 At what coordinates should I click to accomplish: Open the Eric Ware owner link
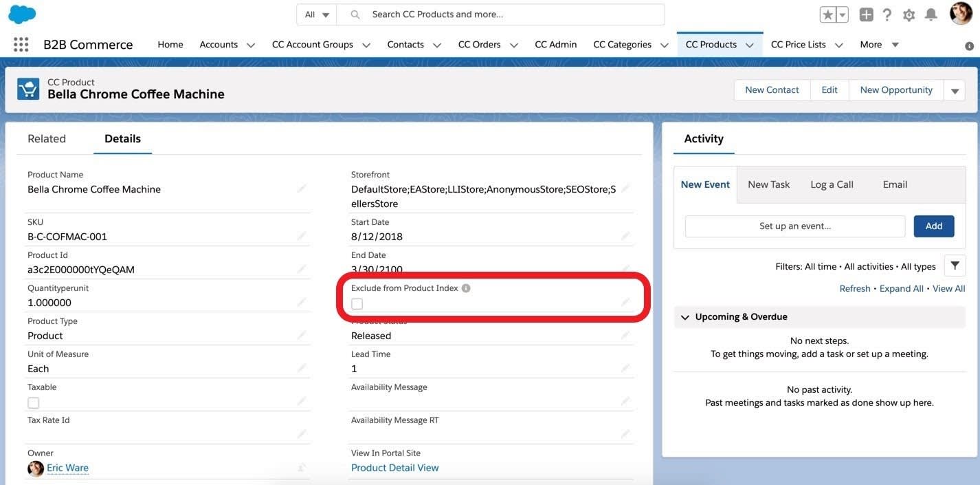click(67, 468)
